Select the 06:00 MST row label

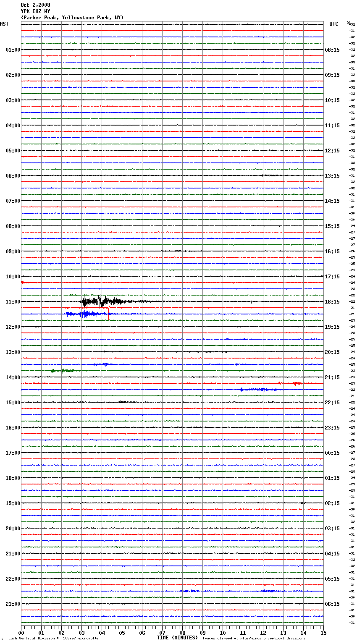[x=13, y=176]
